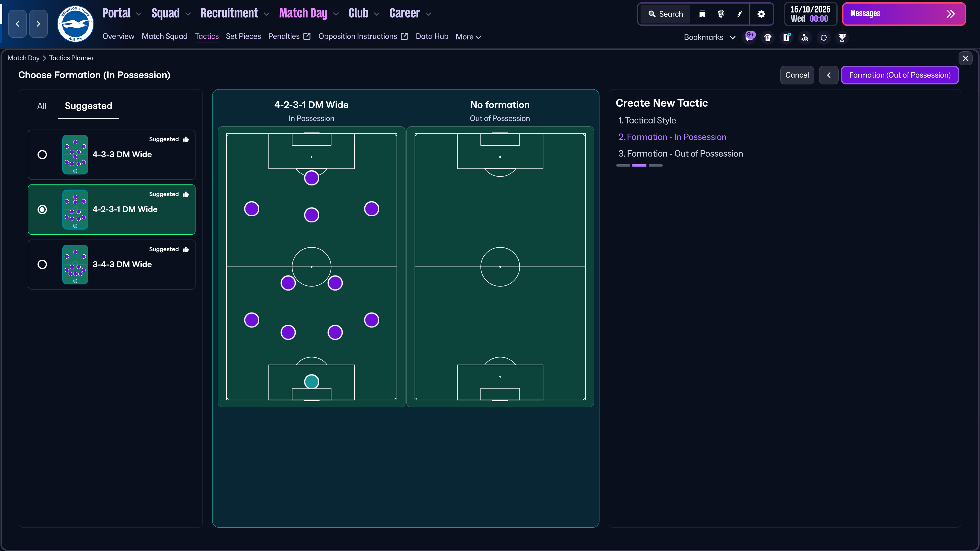This screenshot has height=551, width=980.
Task: Open the settings gear icon
Action: (x=761, y=14)
